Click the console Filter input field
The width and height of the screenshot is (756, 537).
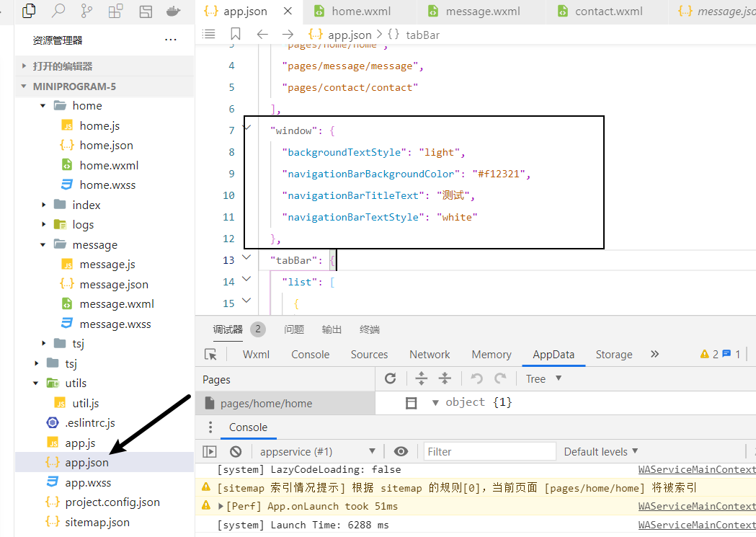[x=490, y=452]
